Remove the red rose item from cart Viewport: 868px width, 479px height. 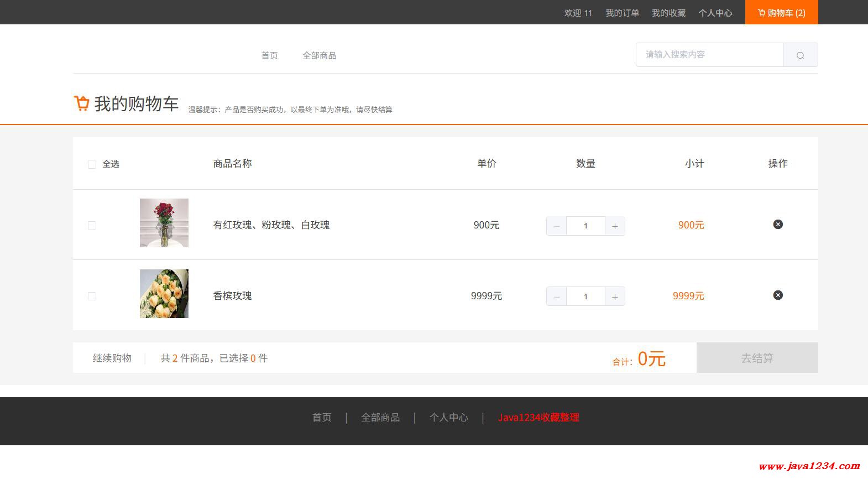[777, 224]
